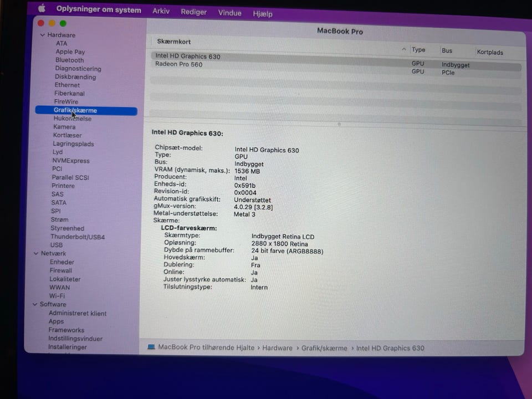Click the green zoom window button
Image resolution: width=532 pixels, height=399 pixels.
(63, 23)
